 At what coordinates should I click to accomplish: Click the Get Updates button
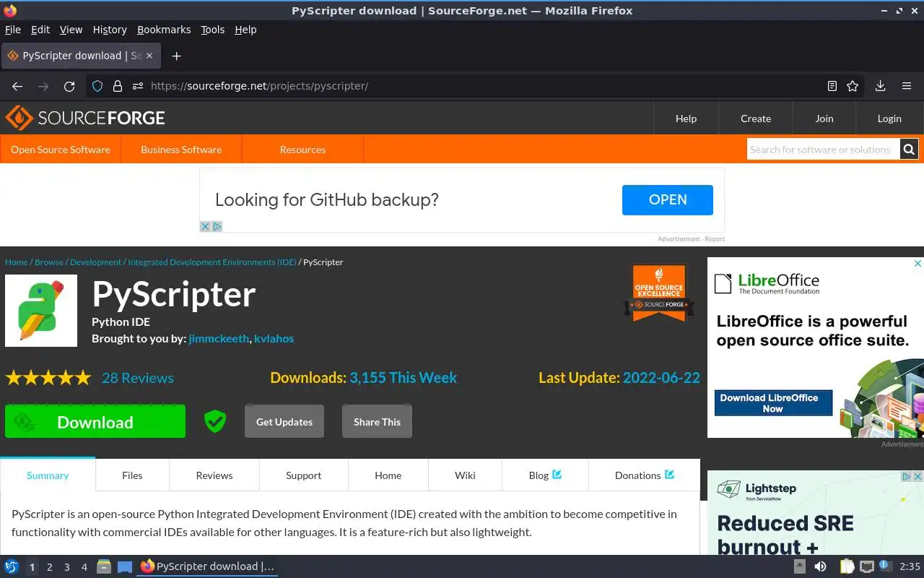tap(284, 421)
